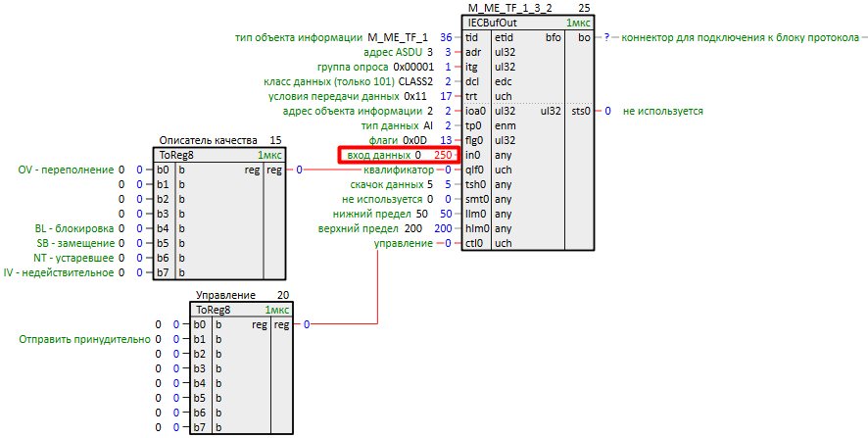Viewport: 868px width, 438px height.
Task: Click the highlighted in0 data input value 250
Action: point(443,155)
